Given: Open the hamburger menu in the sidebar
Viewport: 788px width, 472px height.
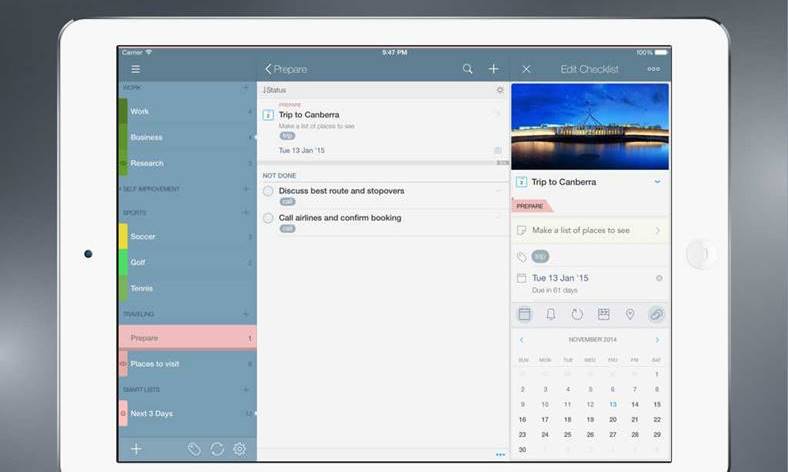Looking at the screenshot, I should coord(136,69).
